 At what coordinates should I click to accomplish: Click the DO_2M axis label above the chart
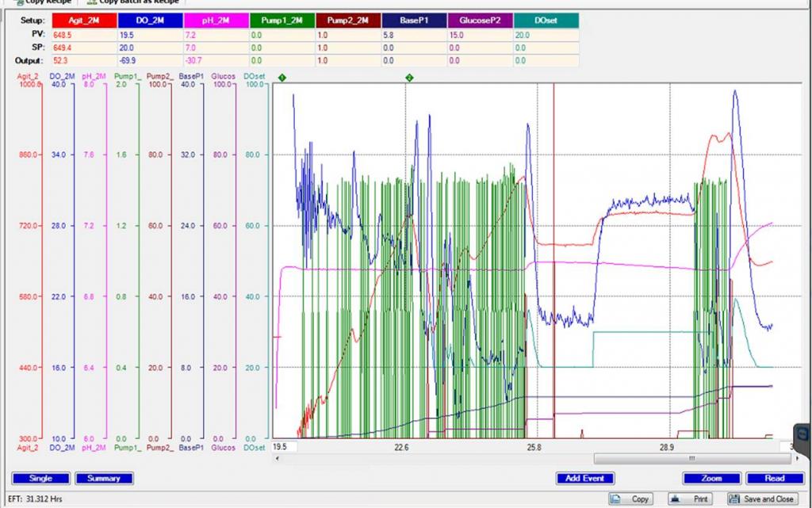(62, 76)
